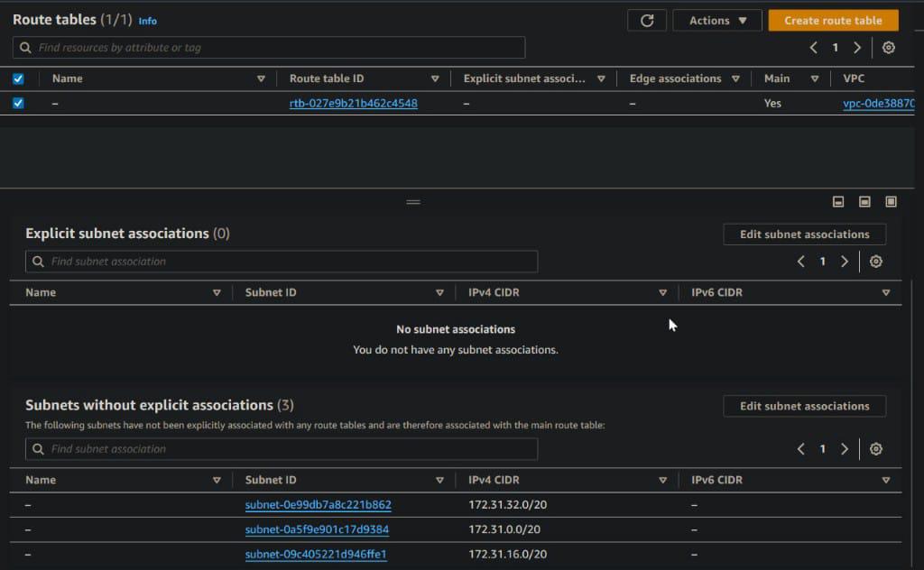Viewport: 924px width, 570px height.
Task: Focus the Find resources by attribute search field
Action: 269,48
